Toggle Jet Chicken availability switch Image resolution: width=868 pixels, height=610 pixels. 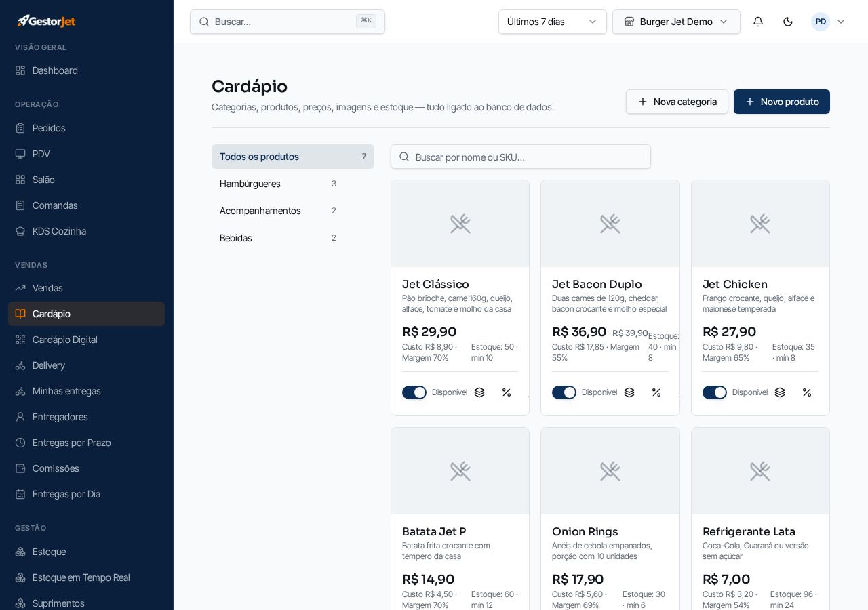pyautogui.click(x=715, y=392)
